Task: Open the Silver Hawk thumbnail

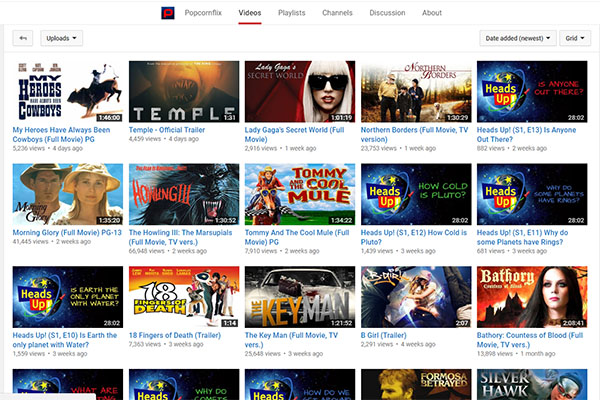Action: pos(532,384)
